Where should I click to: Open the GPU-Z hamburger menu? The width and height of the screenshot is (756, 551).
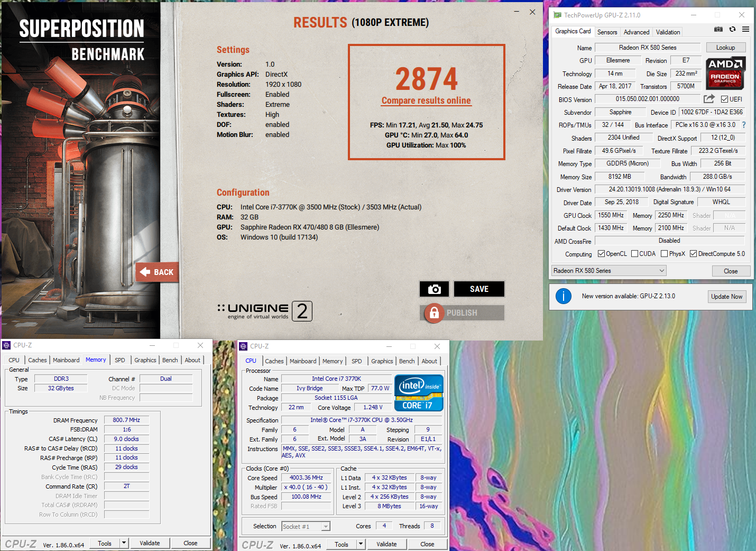pyautogui.click(x=745, y=30)
